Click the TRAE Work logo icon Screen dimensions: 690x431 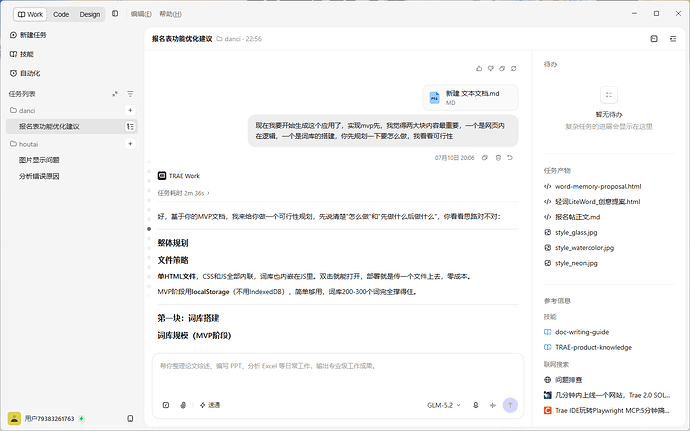click(161, 176)
